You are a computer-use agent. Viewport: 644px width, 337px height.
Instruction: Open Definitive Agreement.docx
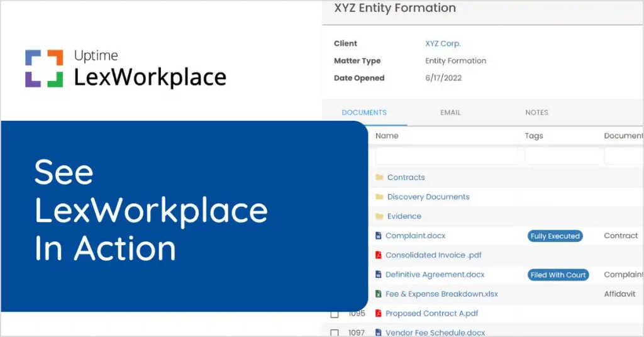(435, 275)
